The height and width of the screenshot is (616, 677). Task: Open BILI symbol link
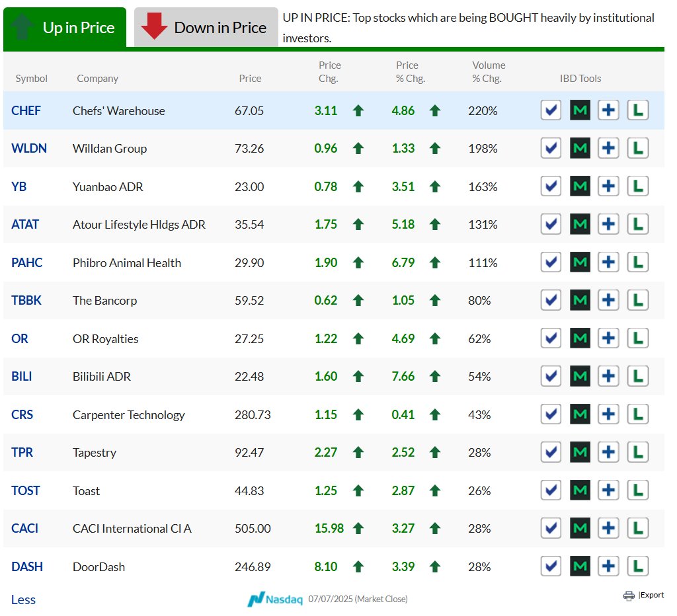point(22,377)
